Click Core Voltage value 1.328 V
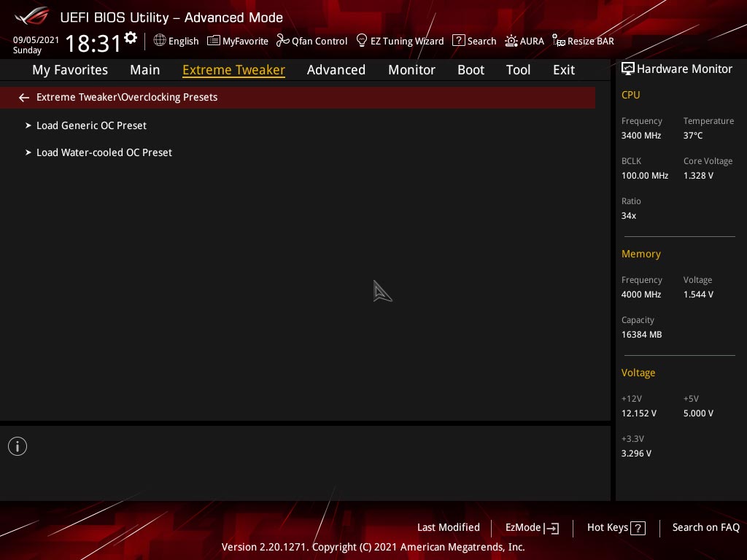Screen dimensions: 747x560 [698, 176]
